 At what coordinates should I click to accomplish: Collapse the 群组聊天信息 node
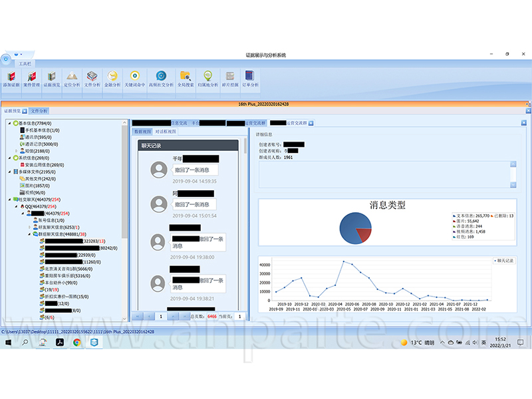pyautogui.click(x=29, y=234)
